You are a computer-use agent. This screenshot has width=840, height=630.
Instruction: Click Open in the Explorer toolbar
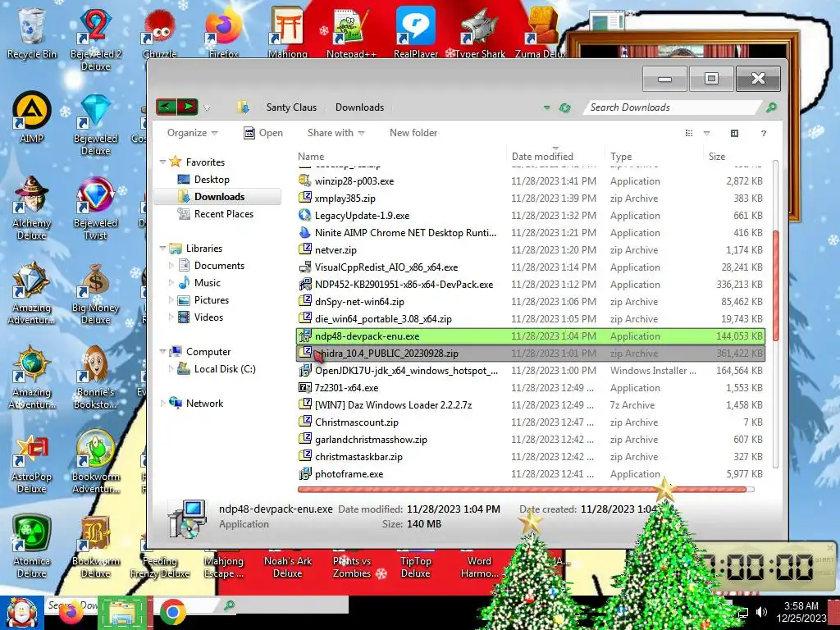263,133
